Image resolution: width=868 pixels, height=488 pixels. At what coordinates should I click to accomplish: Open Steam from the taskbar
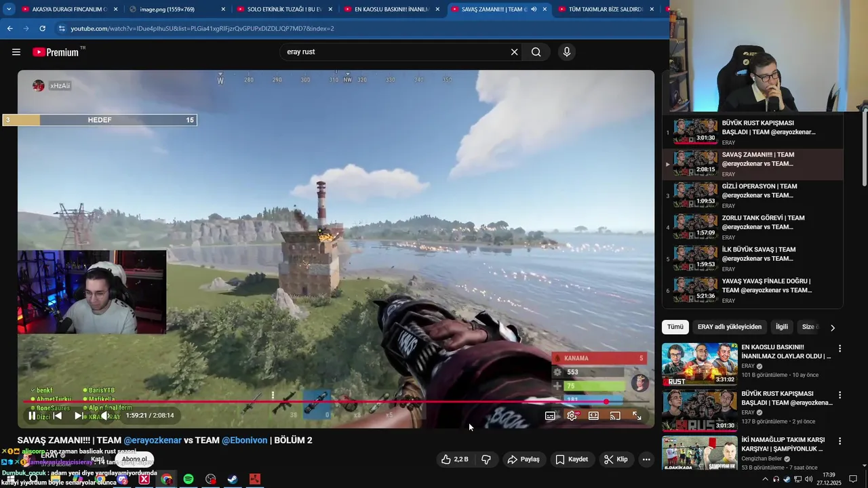point(233,480)
